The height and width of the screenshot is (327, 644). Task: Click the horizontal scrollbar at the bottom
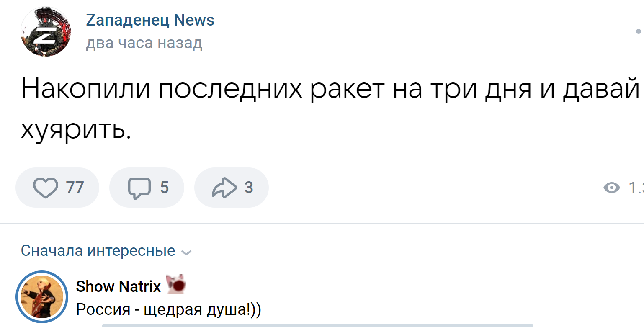pyautogui.click(x=317, y=325)
